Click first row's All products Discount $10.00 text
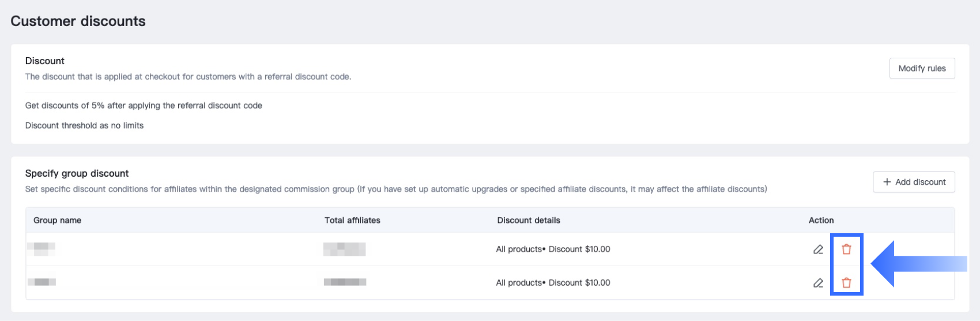 pos(553,249)
